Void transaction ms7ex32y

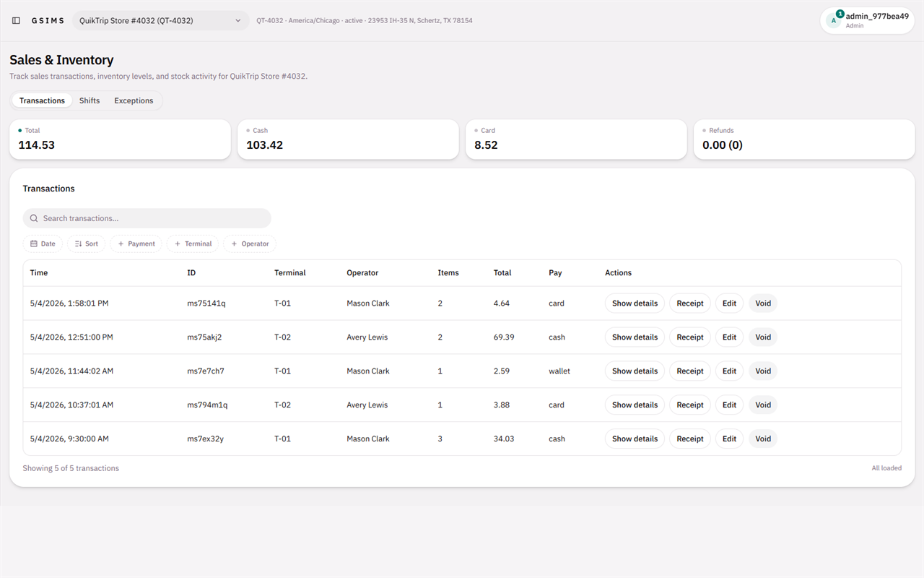point(763,439)
